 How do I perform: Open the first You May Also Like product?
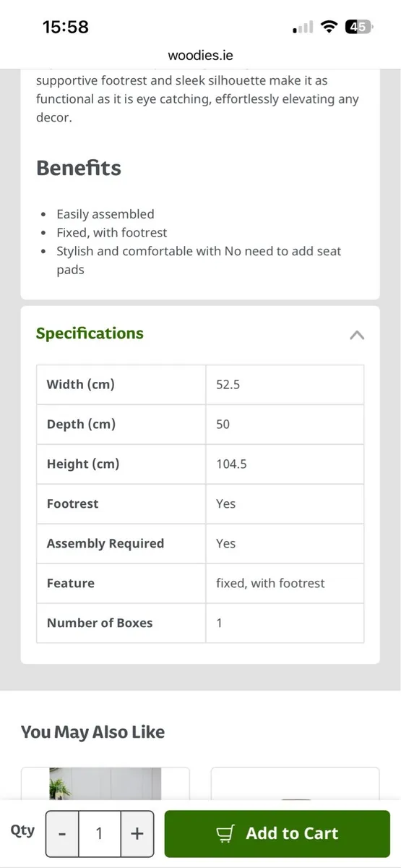coord(105,784)
